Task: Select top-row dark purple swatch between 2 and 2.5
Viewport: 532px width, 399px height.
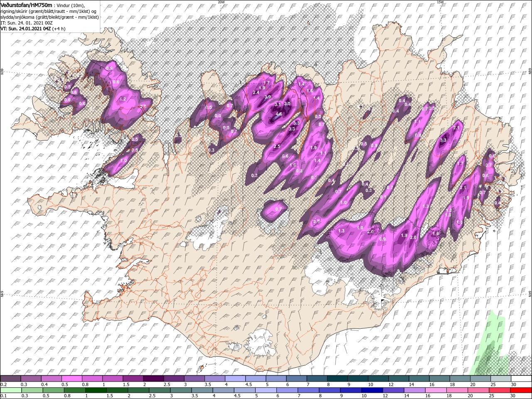Action: 153,379
